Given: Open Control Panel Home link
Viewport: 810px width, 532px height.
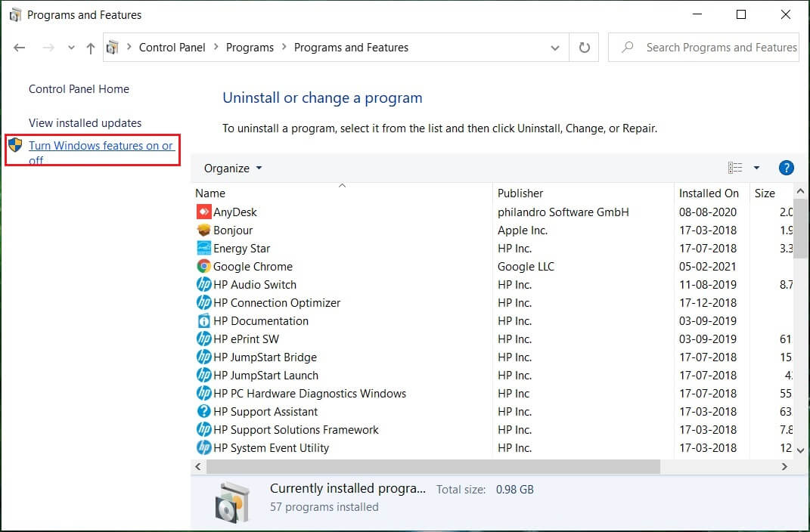Looking at the screenshot, I should point(79,88).
